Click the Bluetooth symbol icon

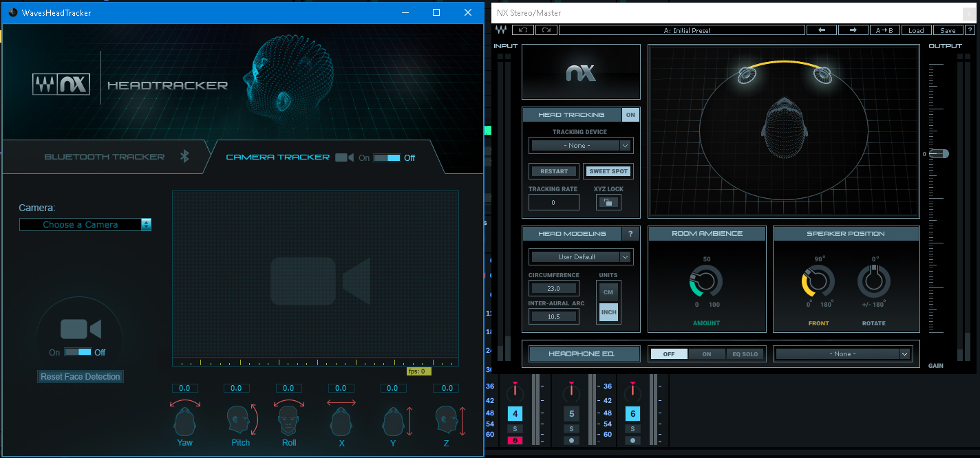tap(184, 157)
